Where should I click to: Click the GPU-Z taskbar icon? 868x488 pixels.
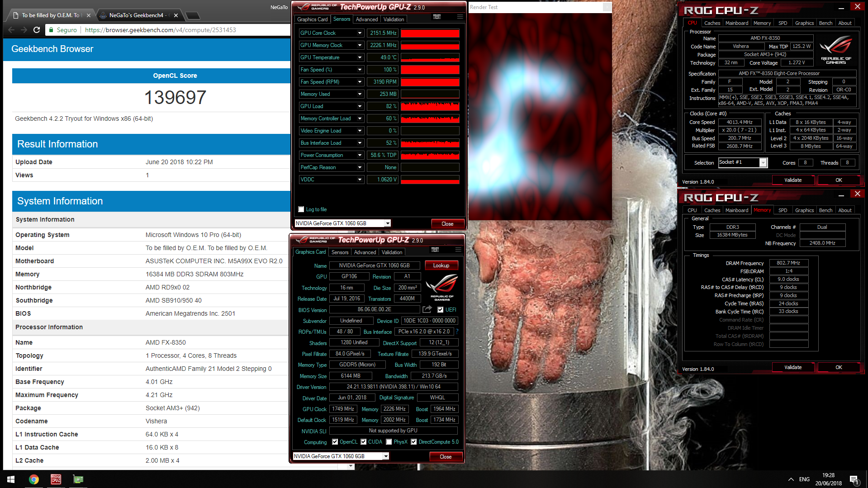tap(78, 479)
